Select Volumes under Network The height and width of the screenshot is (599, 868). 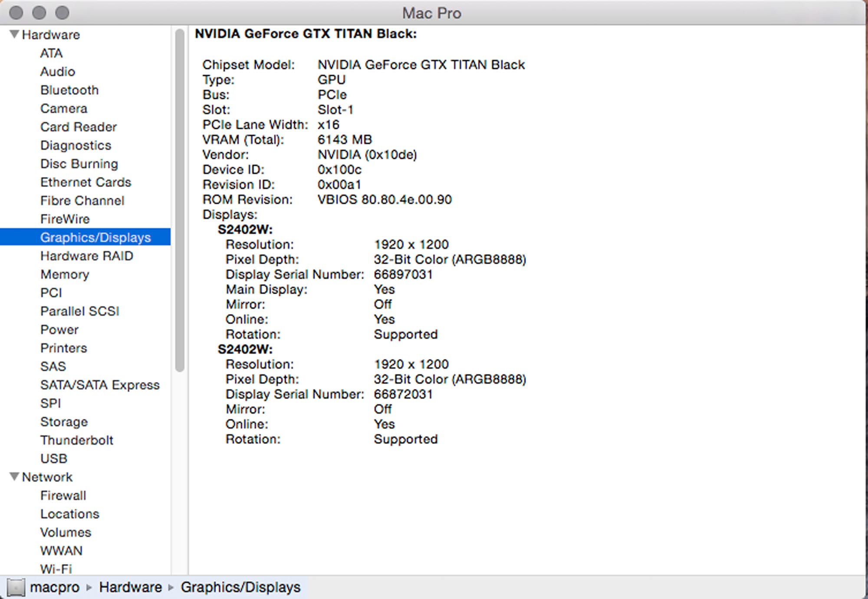tap(66, 533)
